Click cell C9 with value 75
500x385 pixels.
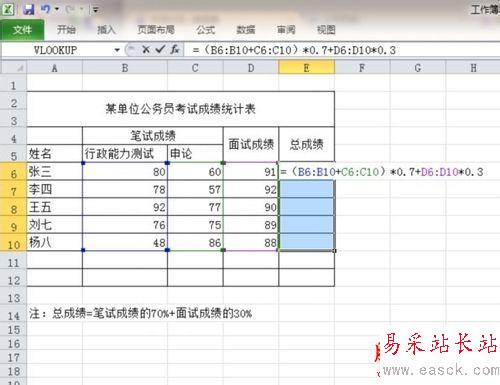(x=195, y=225)
